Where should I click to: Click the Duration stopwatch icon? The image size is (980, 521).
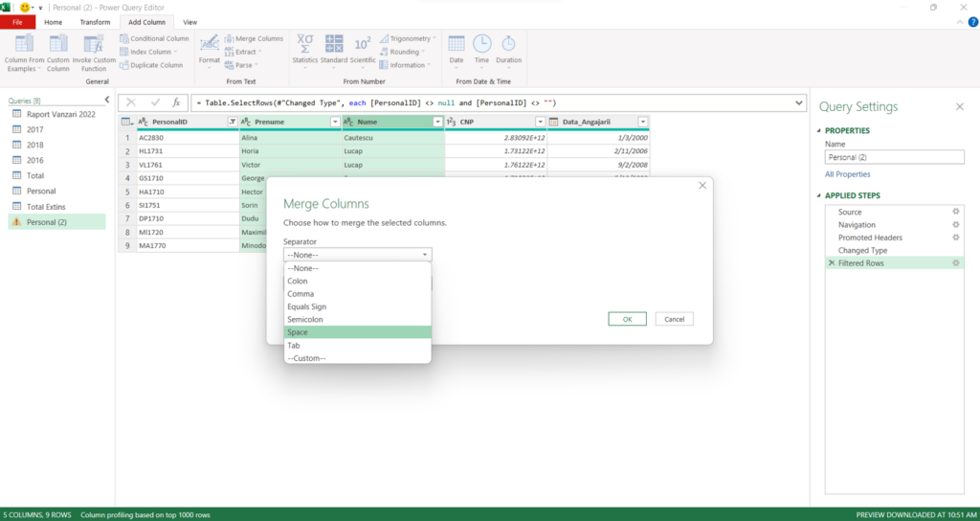click(x=509, y=44)
